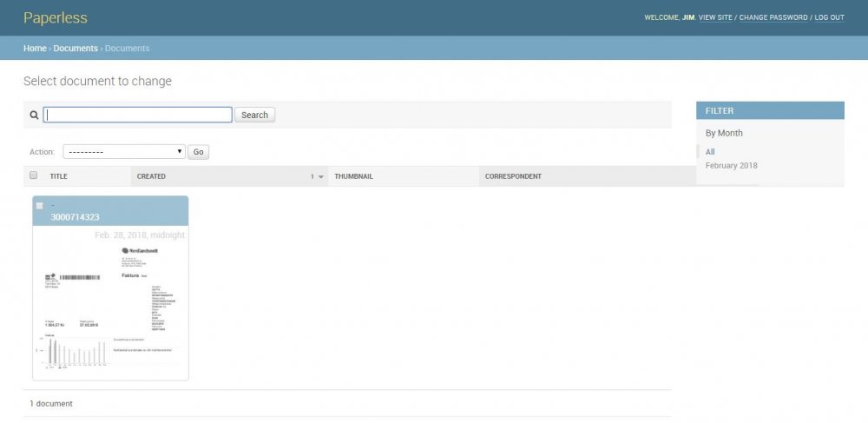Sort by the Title column
Viewport: 868px width, 423px height.
click(x=59, y=176)
